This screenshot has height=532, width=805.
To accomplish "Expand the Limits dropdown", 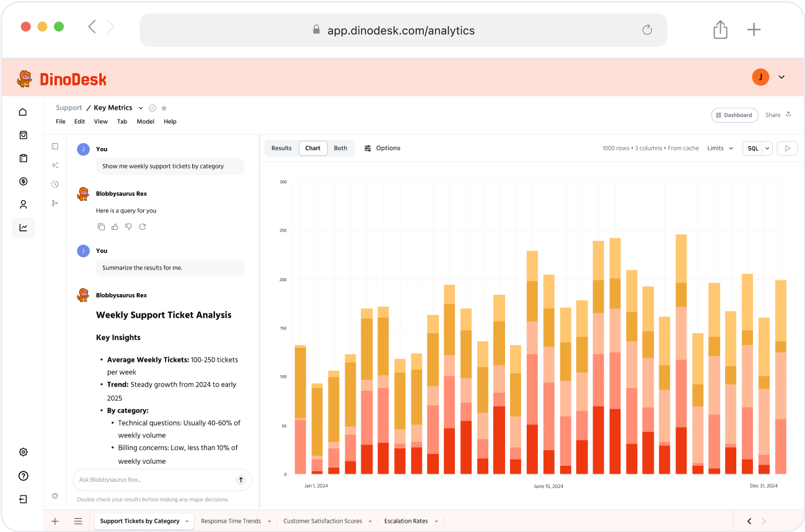I will coord(720,148).
